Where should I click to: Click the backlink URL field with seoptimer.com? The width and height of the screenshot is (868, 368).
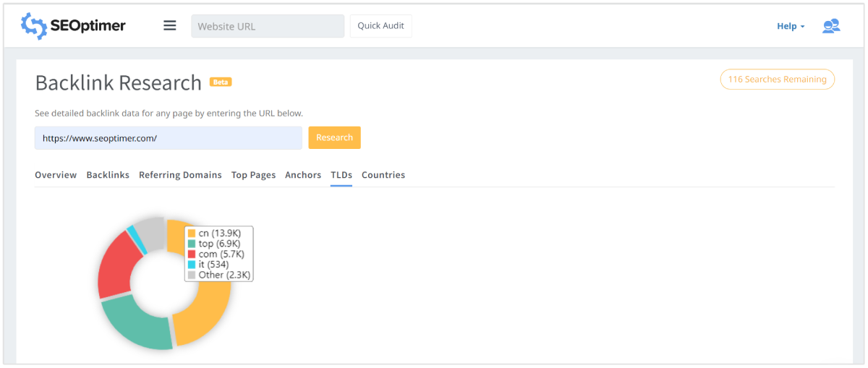tap(168, 138)
